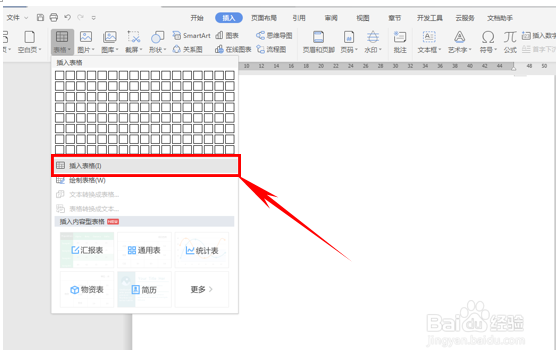
Task: Open the quick access toolbar customize arrow
Action: [x=94, y=17]
